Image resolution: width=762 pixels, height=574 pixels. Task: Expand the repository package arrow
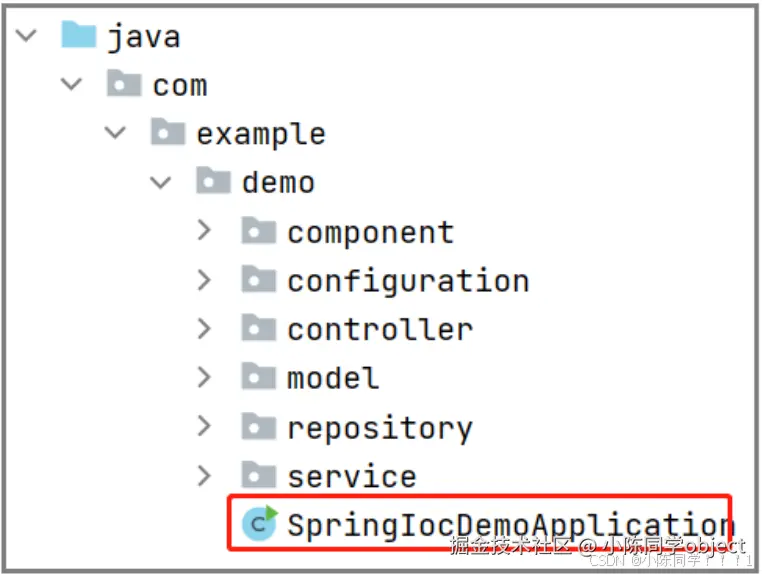click(206, 427)
